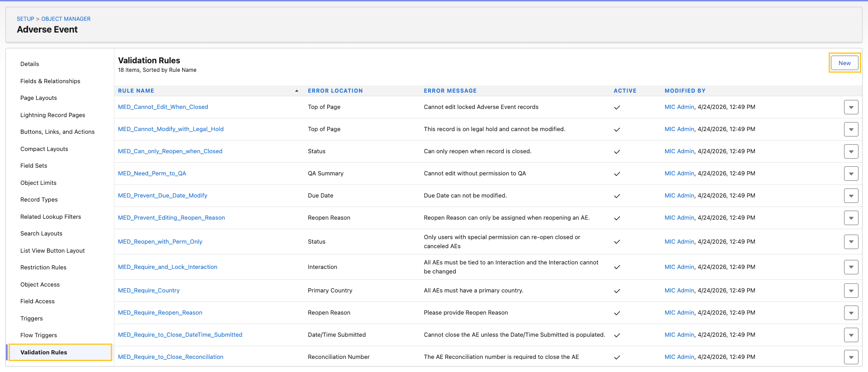The height and width of the screenshot is (372, 868).
Task: Open Record Types in the sidebar
Action: tap(39, 200)
